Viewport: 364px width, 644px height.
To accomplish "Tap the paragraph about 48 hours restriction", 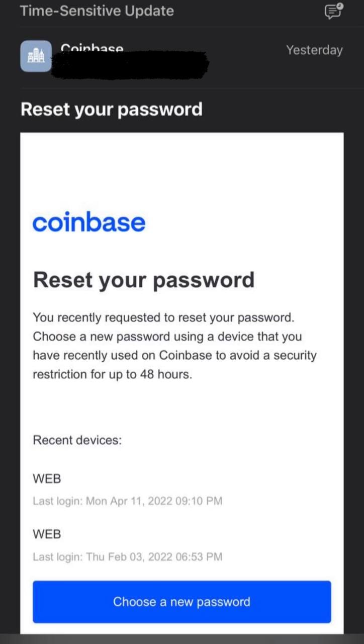I will pyautogui.click(x=174, y=346).
